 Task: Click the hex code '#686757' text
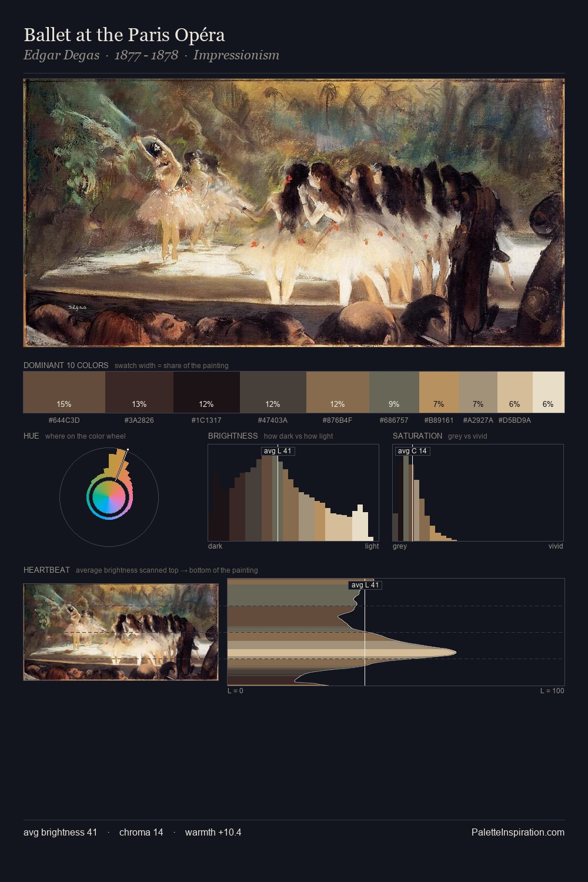pyautogui.click(x=394, y=420)
